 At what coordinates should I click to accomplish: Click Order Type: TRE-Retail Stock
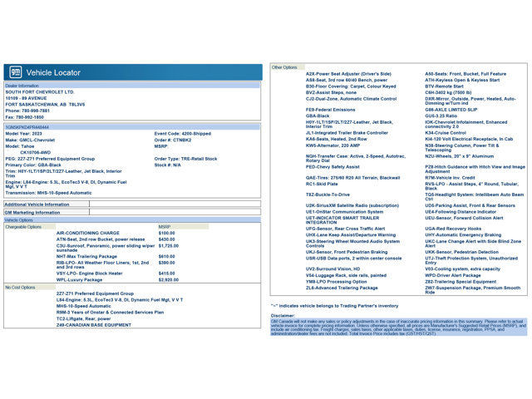click(185, 159)
